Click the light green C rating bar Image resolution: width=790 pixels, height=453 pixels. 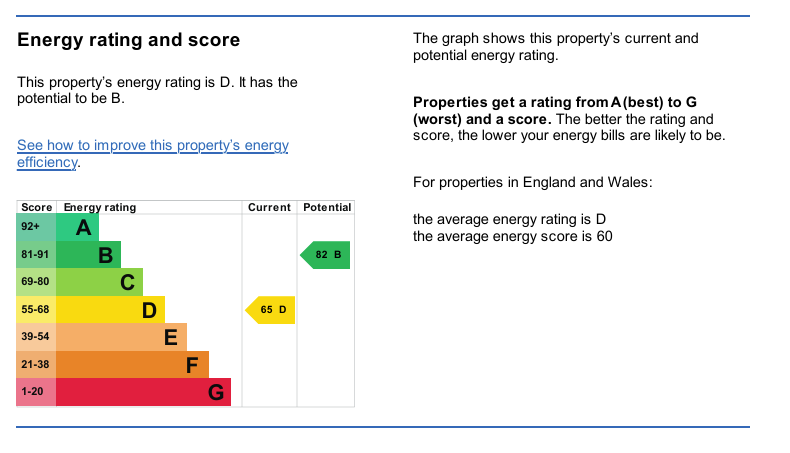[x=99, y=282]
